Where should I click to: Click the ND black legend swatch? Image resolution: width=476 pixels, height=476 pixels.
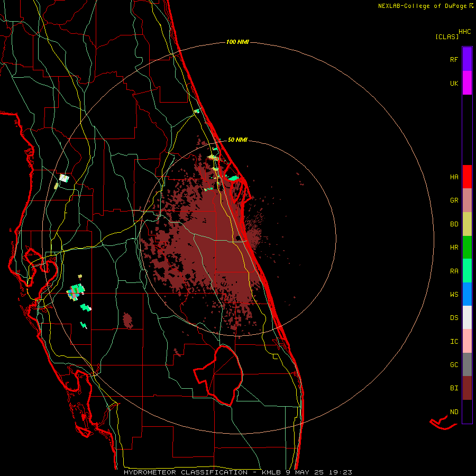pos(467,411)
